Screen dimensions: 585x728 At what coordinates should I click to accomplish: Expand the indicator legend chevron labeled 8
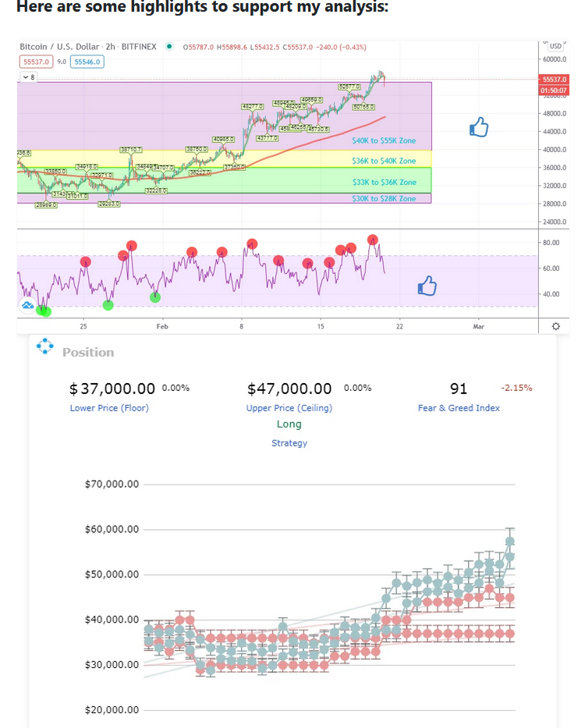[x=29, y=77]
